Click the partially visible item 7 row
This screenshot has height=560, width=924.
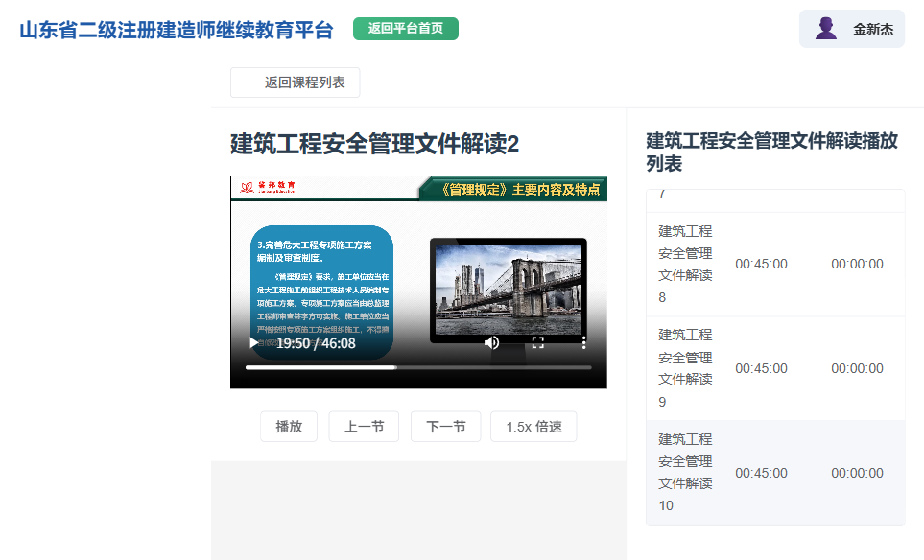click(x=775, y=200)
